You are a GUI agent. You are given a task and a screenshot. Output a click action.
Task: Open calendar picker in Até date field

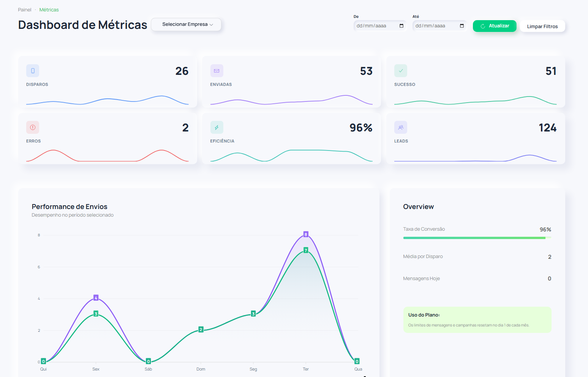(x=462, y=26)
